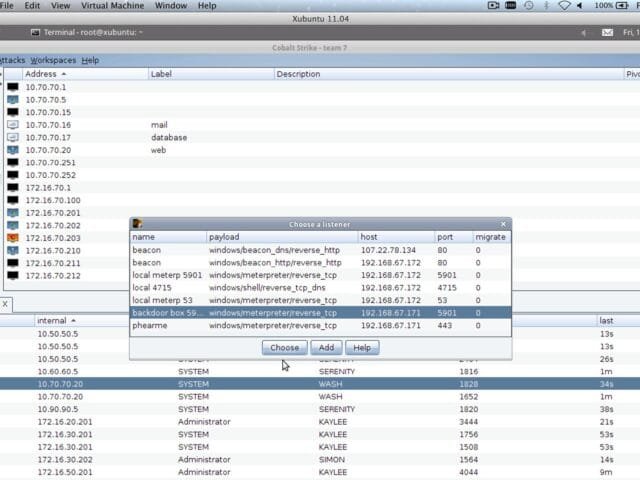Sort listeners by the payload column header
640x480 pixels.
coord(224,237)
